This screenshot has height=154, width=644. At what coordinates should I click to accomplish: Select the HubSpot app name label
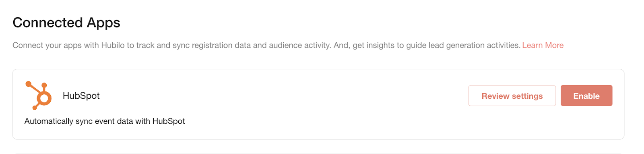point(81,96)
